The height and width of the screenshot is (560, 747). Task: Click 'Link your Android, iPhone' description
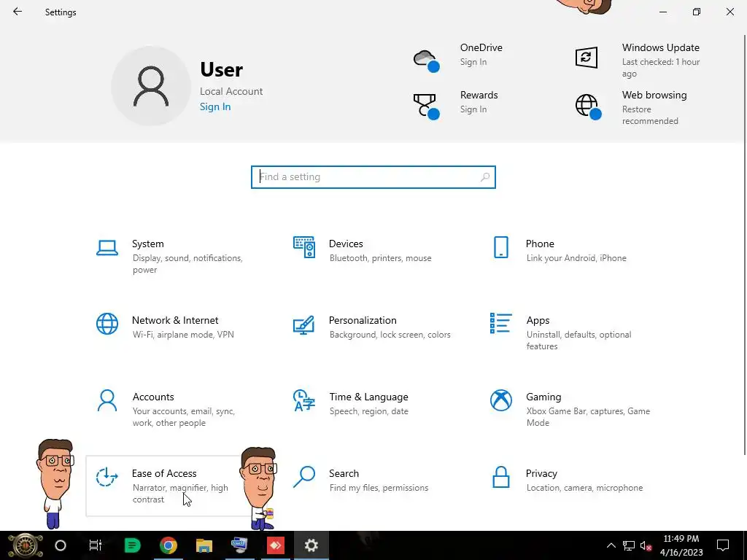pyautogui.click(x=576, y=258)
